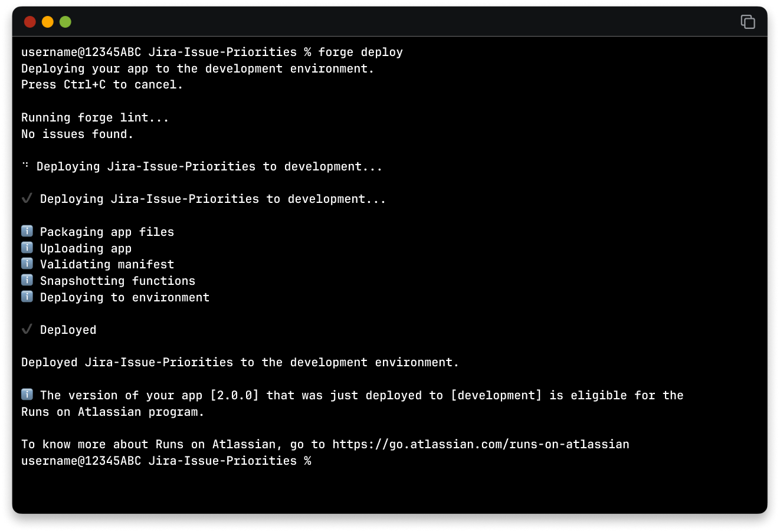Click 'Deploying to environment' text

point(124,297)
